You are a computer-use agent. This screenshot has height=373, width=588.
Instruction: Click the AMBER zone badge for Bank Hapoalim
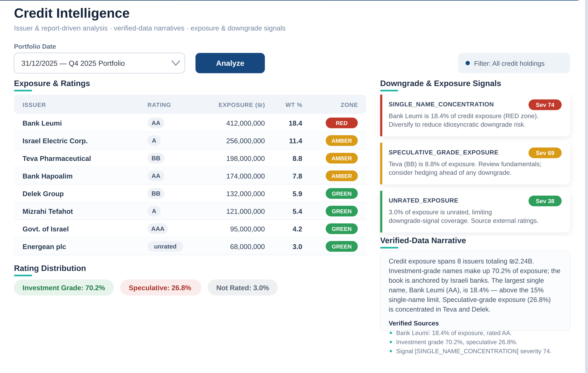[341, 176]
